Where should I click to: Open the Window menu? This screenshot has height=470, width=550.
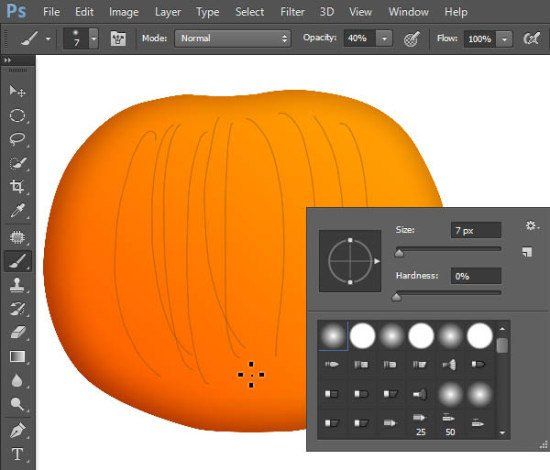(408, 12)
